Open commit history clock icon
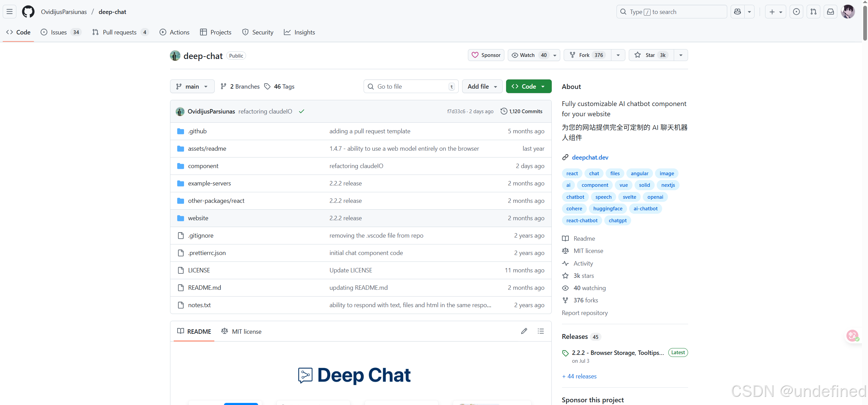The image size is (868, 405). click(x=504, y=111)
